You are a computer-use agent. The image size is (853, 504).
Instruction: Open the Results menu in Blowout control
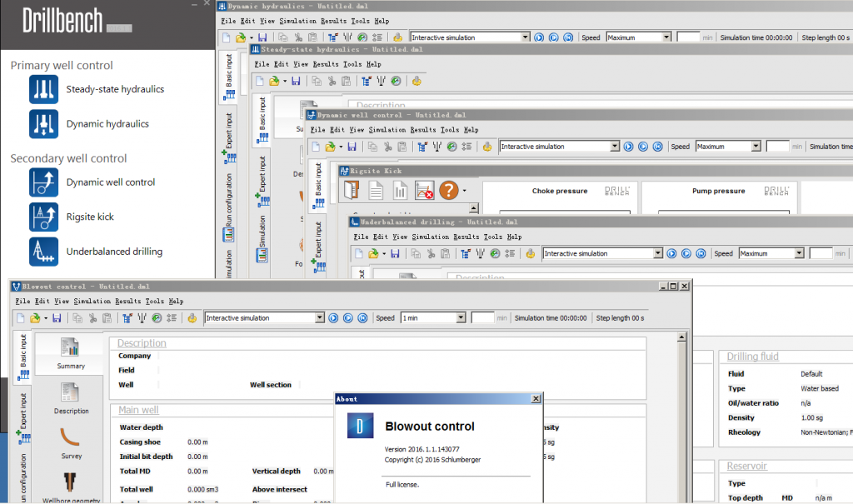coord(127,301)
